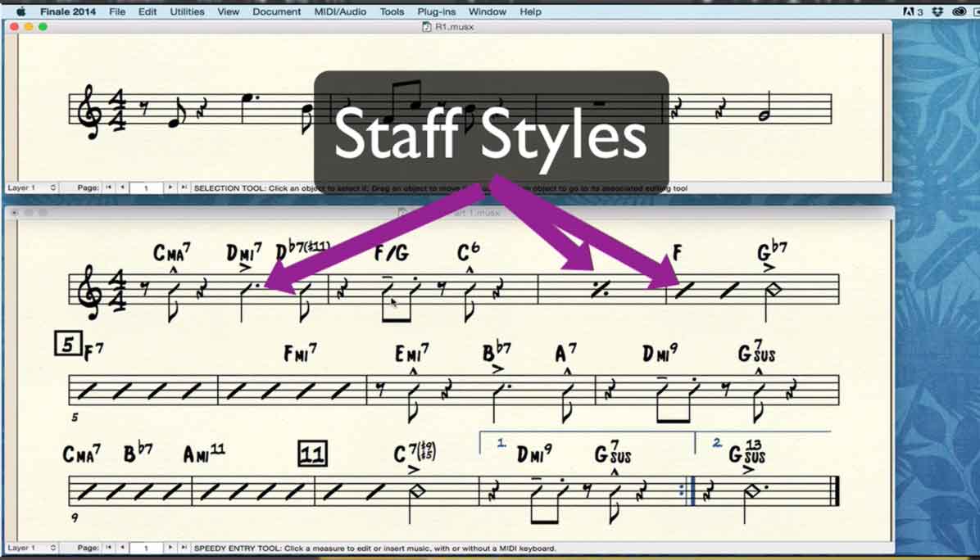Open the Document menu
The image size is (980, 560).
(276, 11)
